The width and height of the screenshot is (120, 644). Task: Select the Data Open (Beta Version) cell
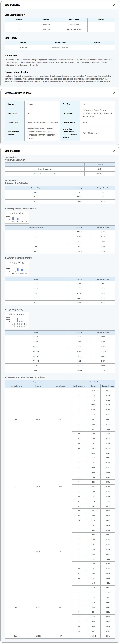[x=73, y=29]
